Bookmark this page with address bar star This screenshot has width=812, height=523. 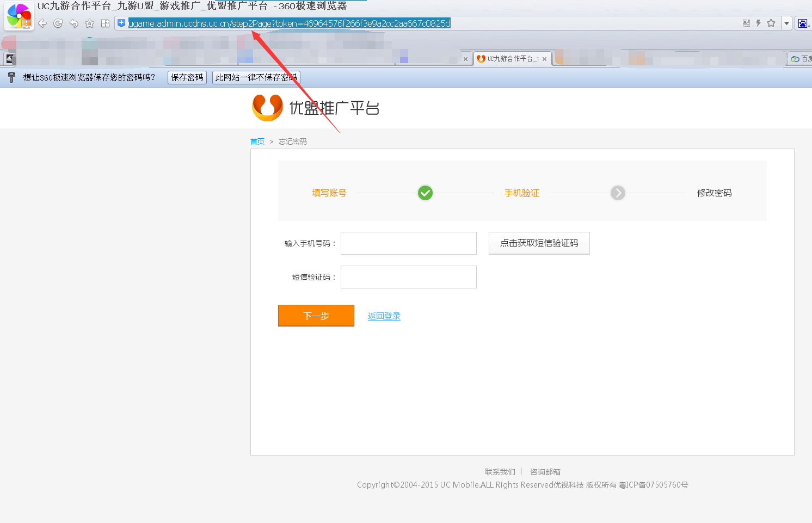point(771,23)
